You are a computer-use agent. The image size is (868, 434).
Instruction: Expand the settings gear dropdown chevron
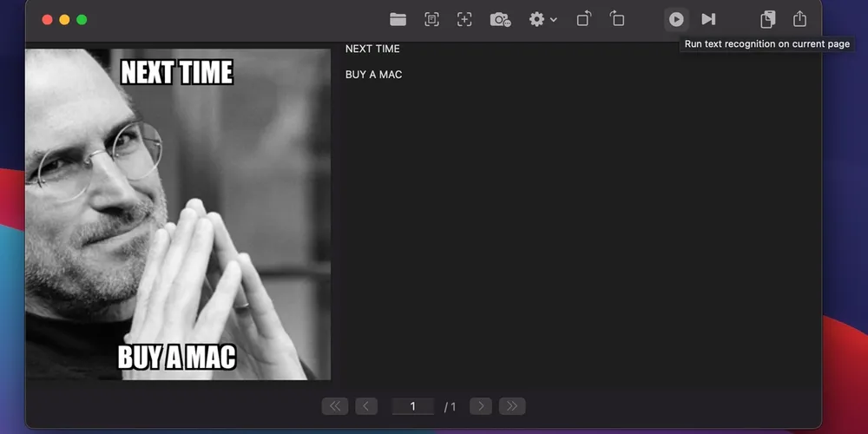554,20
